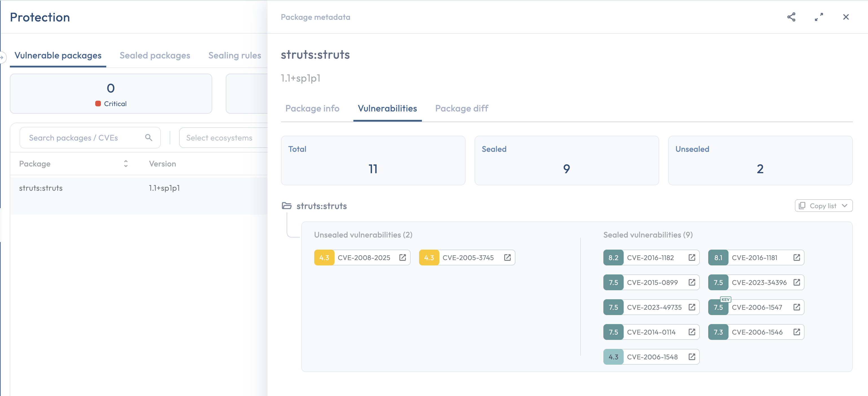Close the Package metadata panel
This screenshot has width=868, height=396.
coord(846,17)
